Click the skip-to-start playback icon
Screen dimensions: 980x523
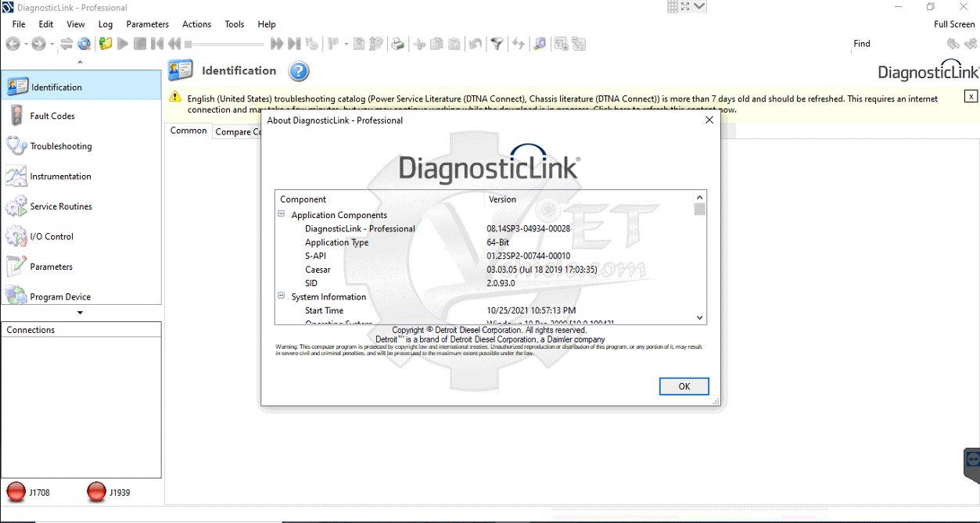[157, 44]
